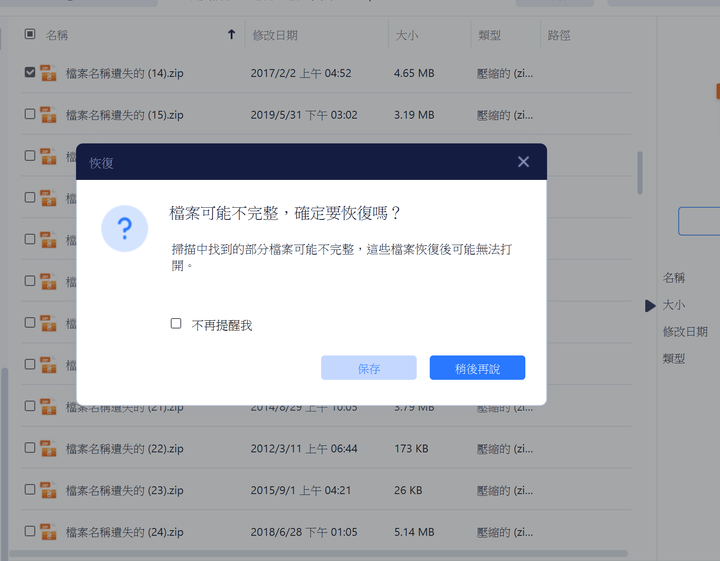Click size value 4.65 MB

(x=414, y=73)
